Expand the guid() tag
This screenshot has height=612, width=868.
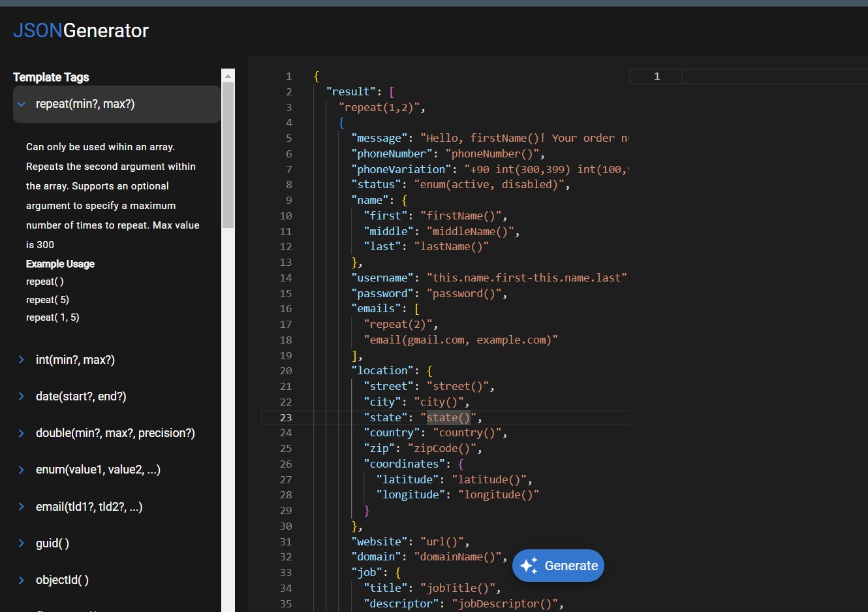pos(117,543)
